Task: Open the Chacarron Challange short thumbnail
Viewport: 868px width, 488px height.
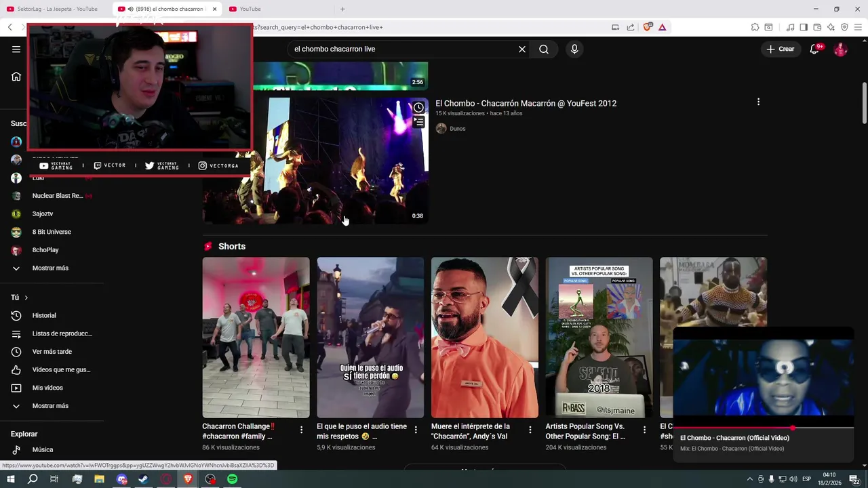Action: [x=256, y=338]
